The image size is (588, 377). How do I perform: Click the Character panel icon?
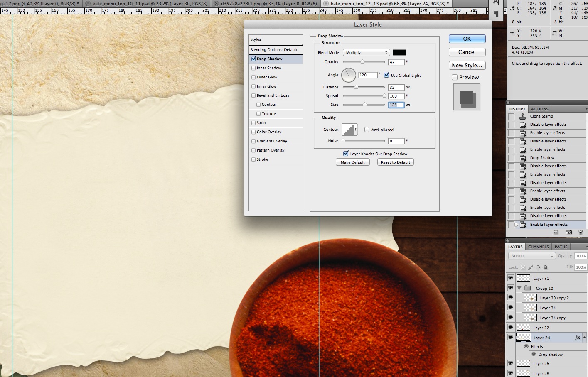(x=496, y=2)
